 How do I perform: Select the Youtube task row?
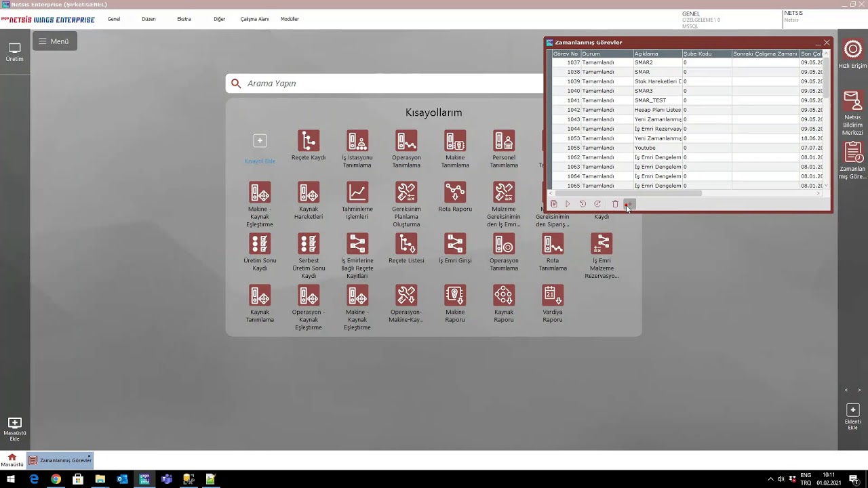[688, 148]
